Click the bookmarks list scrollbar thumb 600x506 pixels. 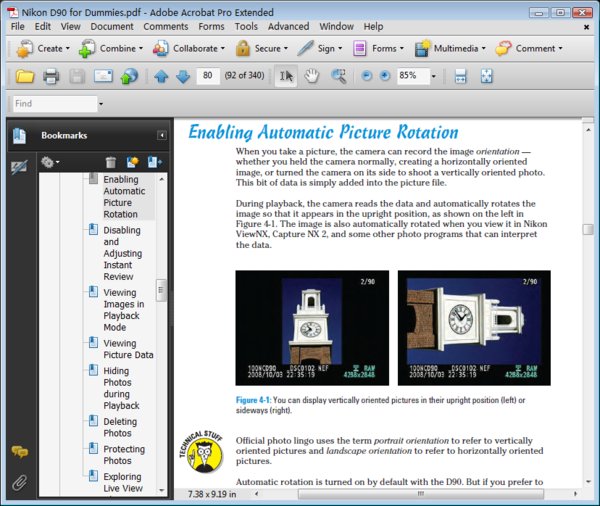(x=161, y=291)
